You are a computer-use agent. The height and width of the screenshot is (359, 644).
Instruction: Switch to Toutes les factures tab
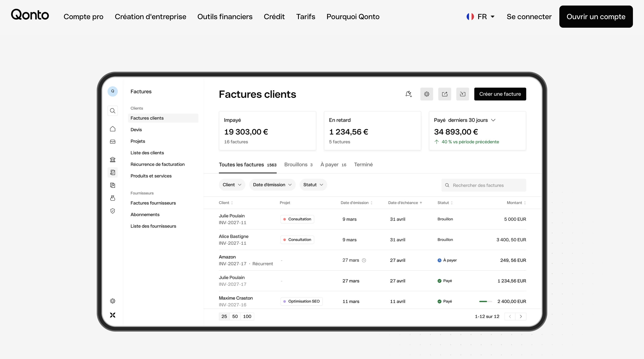pos(248,165)
